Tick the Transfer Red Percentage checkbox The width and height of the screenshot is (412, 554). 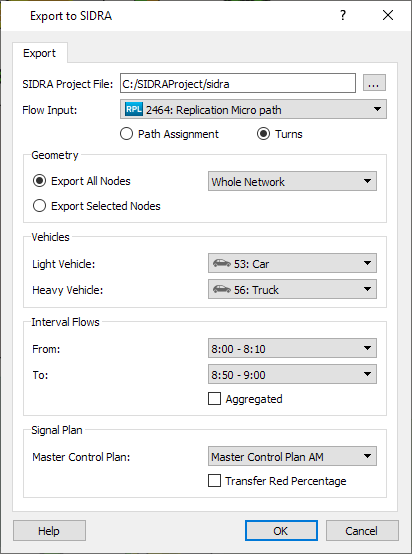tap(214, 481)
